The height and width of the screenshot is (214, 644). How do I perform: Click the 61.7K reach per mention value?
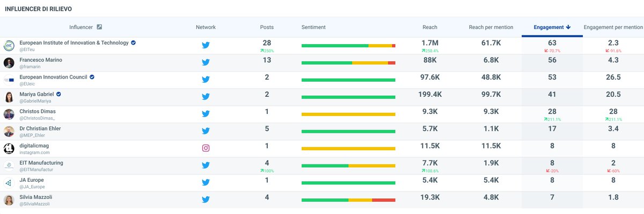pyautogui.click(x=491, y=43)
